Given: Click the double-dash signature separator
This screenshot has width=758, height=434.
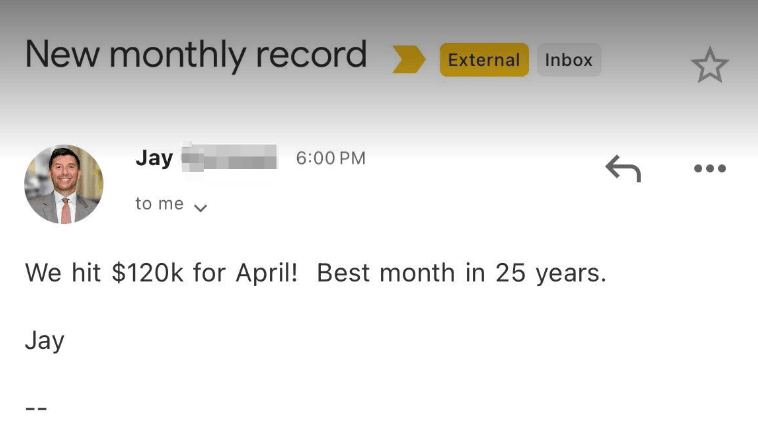Looking at the screenshot, I should (x=37, y=408).
